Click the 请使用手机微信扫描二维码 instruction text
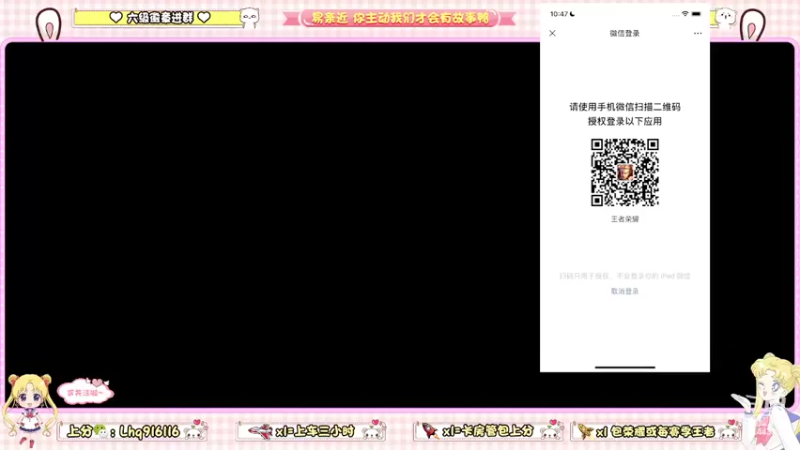800x450 pixels. tap(624, 107)
